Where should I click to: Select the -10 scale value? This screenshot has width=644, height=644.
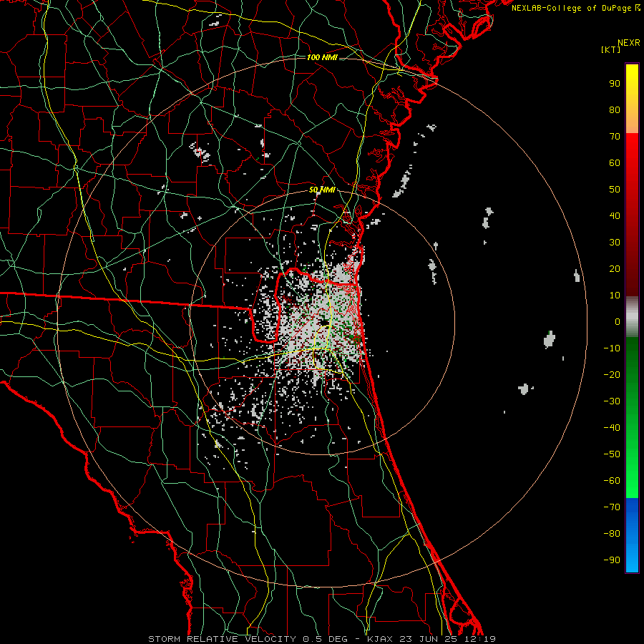(x=612, y=348)
